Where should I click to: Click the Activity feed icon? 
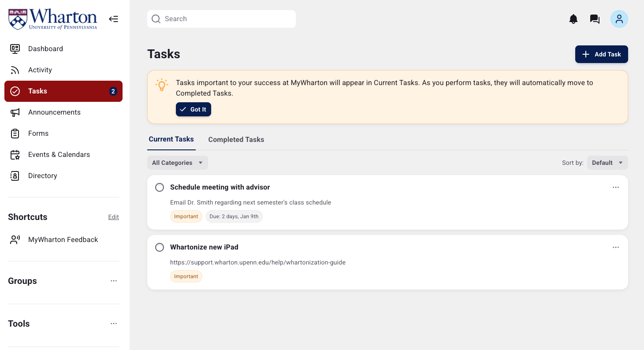click(15, 70)
